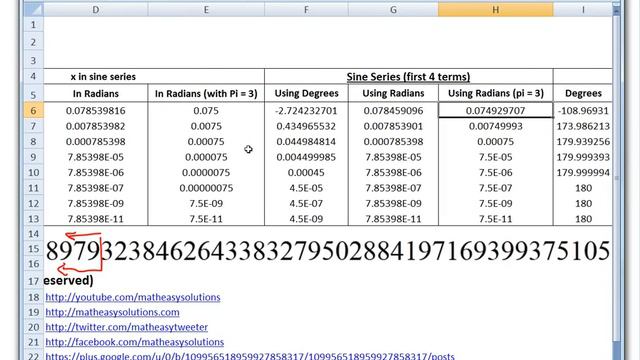Click the large pi digits text in row 15
640x360 pixels.
(328, 251)
